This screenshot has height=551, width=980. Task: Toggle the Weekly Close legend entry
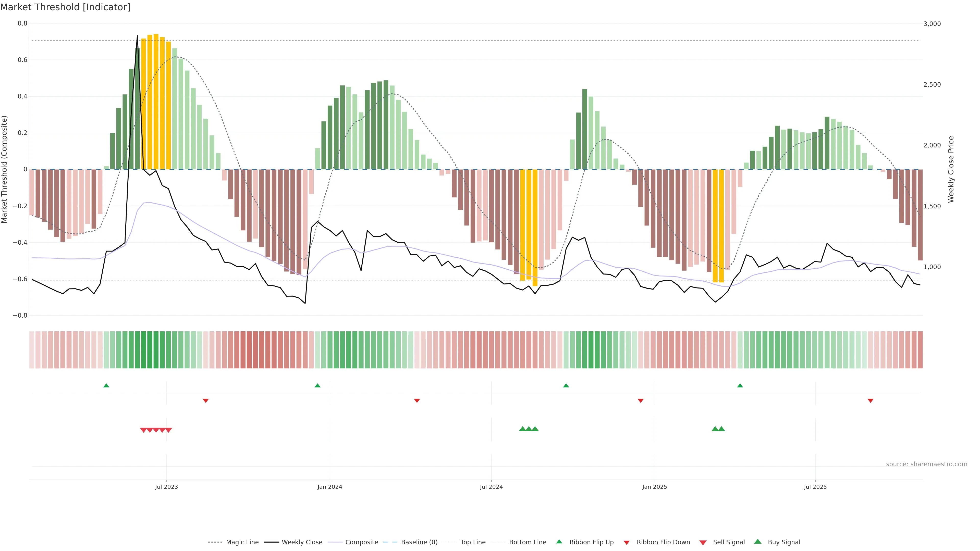(x=302, y=542)
